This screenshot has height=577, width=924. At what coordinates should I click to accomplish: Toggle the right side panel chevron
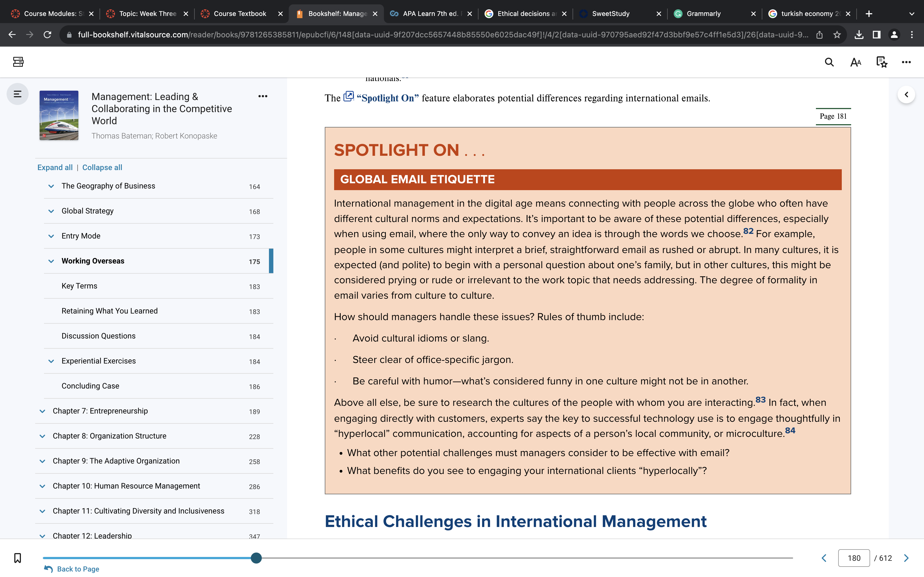906,94
